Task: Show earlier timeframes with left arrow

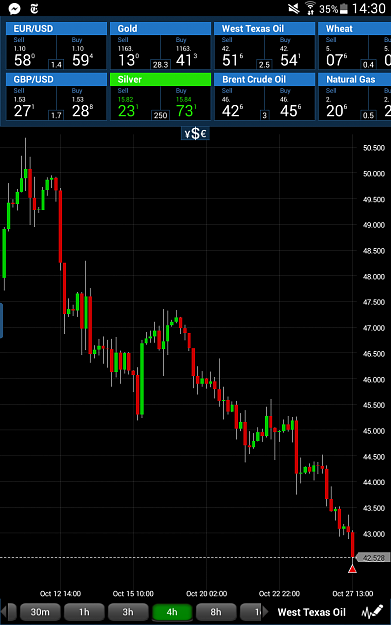Action: 3,612
